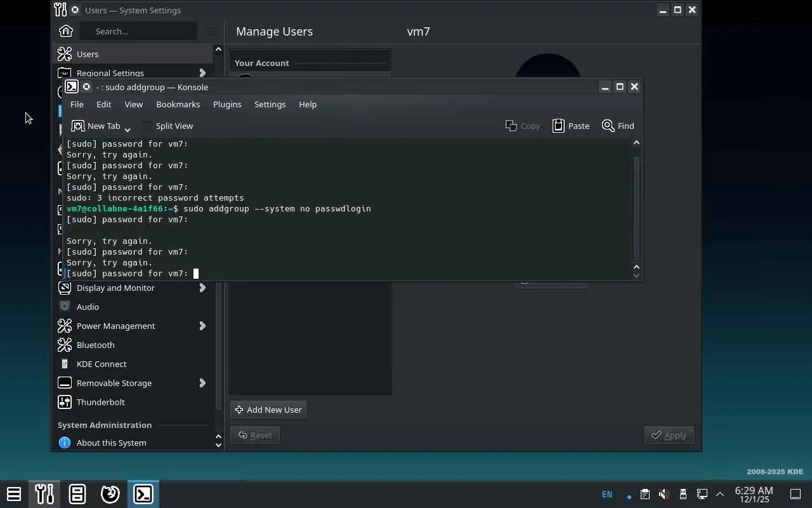
Task: Click the New Tab button in Konsole
Action: pyautogui.click(x=96, y=126)
